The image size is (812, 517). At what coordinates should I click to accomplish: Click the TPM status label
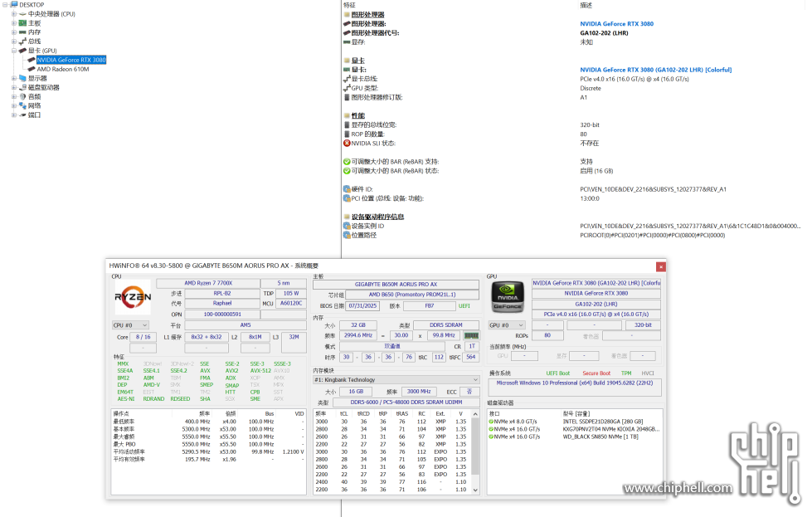tap(626, 373)
